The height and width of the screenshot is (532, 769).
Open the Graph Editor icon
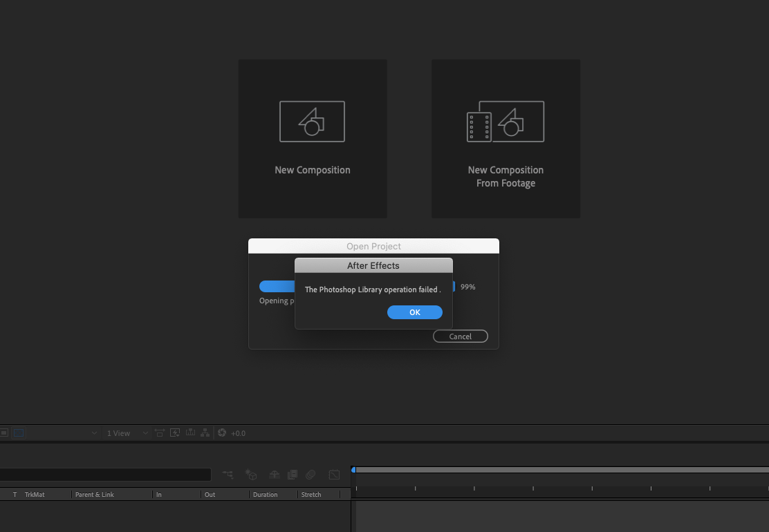coord(334,474)
